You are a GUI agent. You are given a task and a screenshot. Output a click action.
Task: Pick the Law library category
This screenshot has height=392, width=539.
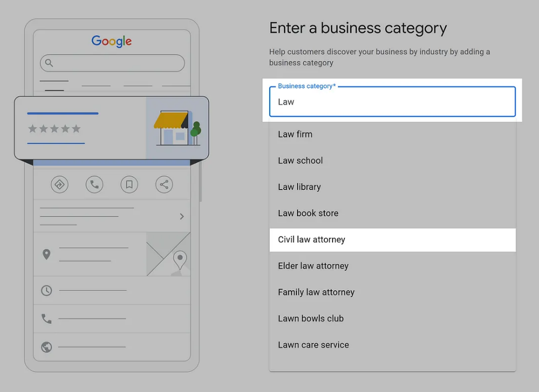tap(392, 187)
